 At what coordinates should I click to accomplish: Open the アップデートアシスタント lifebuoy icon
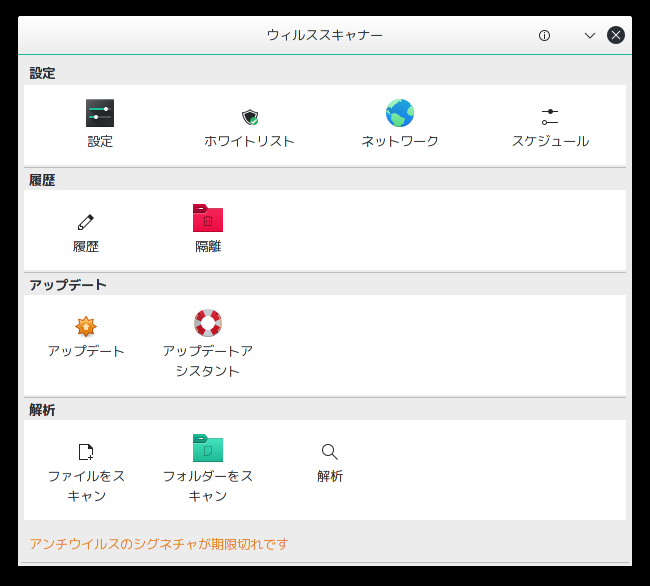click(208, 323)
